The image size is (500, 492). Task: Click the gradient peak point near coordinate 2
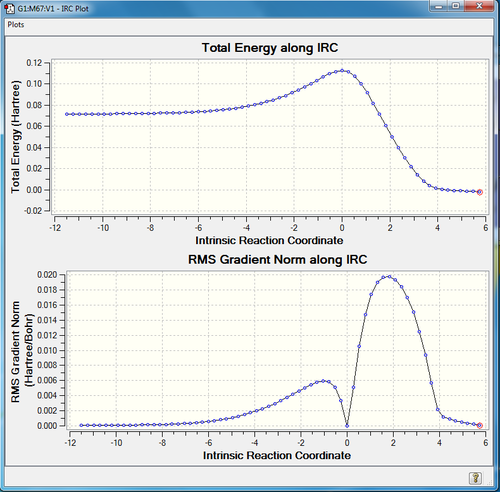(x=389, y=277)
